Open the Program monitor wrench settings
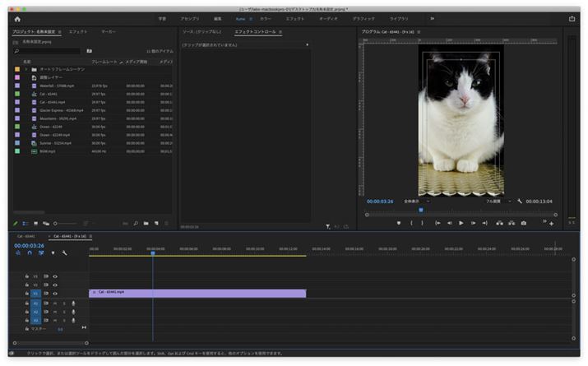The height and width of the screenshot is (366, 588). (x=520, y=201)
